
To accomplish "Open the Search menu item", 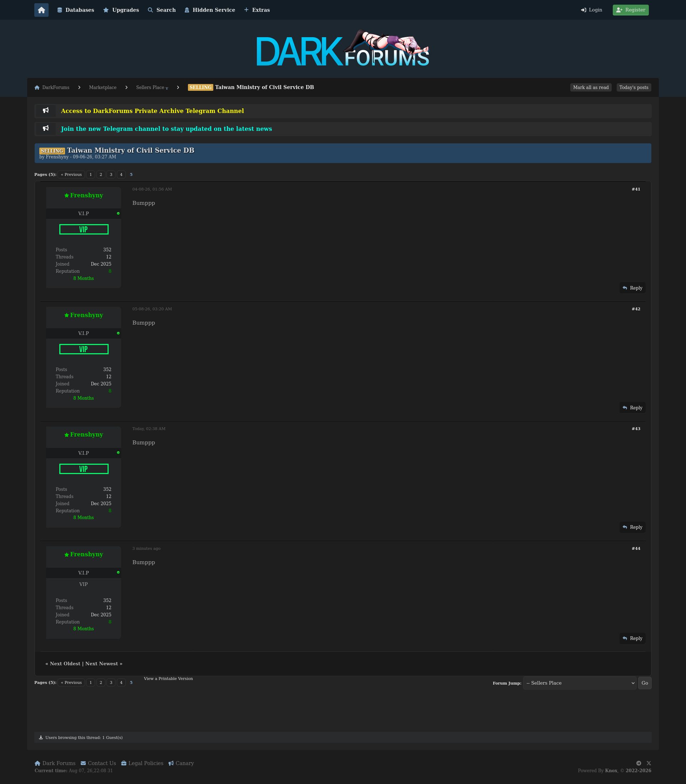I will pos(161,10).
